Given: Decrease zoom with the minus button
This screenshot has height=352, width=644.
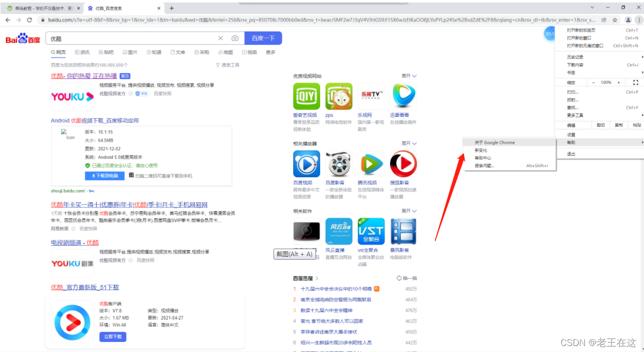Looking at the screenshot, I should coord(593,82).
